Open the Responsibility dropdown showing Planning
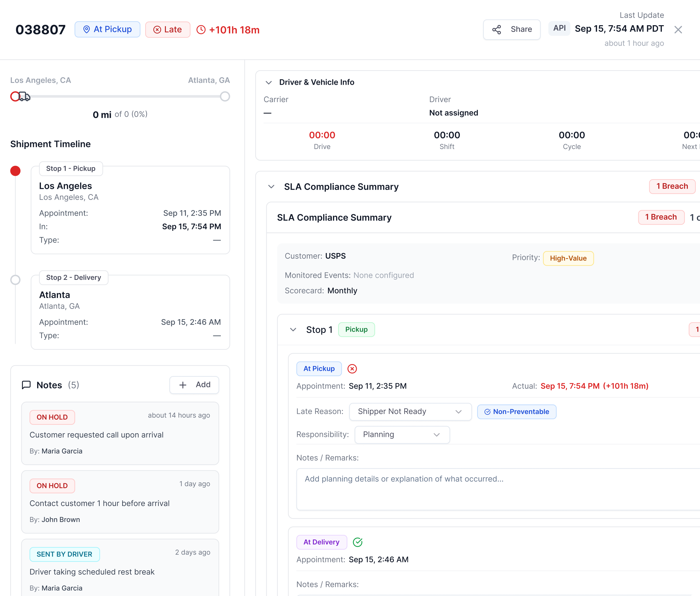This screenshot has height=596, width=700. coord(402,435)
